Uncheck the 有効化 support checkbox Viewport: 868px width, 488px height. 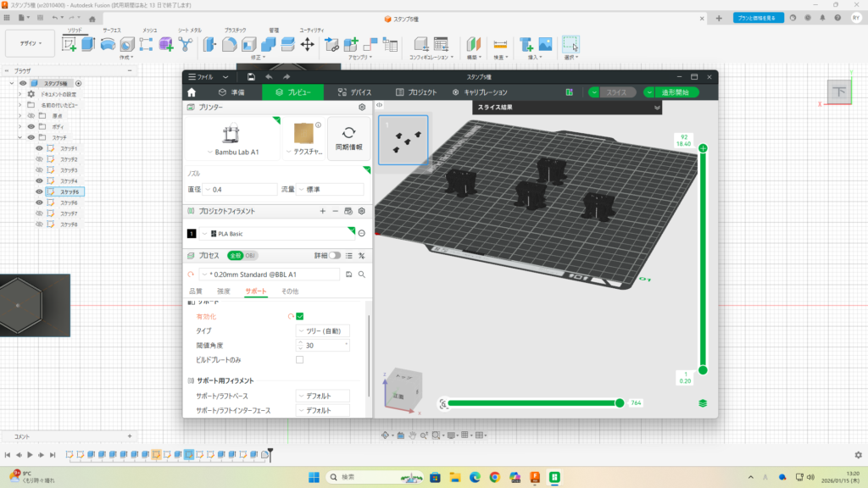point(299,316)
